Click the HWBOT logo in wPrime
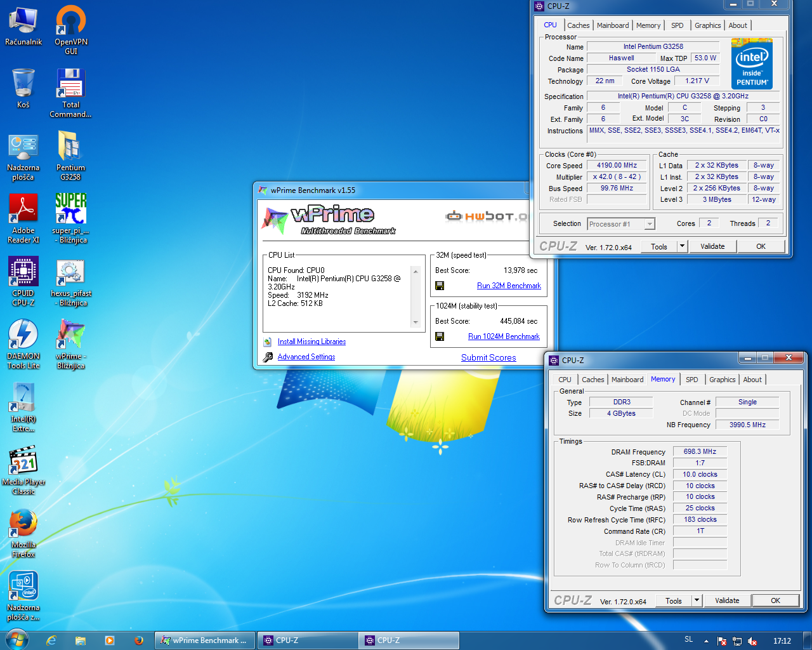Viewport: 812px width, 650px height. [x=487, y=216]
